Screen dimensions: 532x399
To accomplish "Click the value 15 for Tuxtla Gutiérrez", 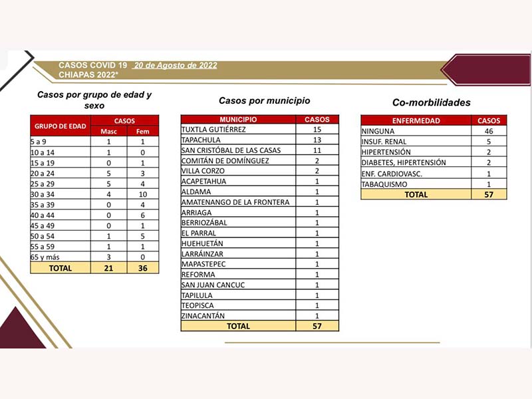I will click(x=317, y=129).
